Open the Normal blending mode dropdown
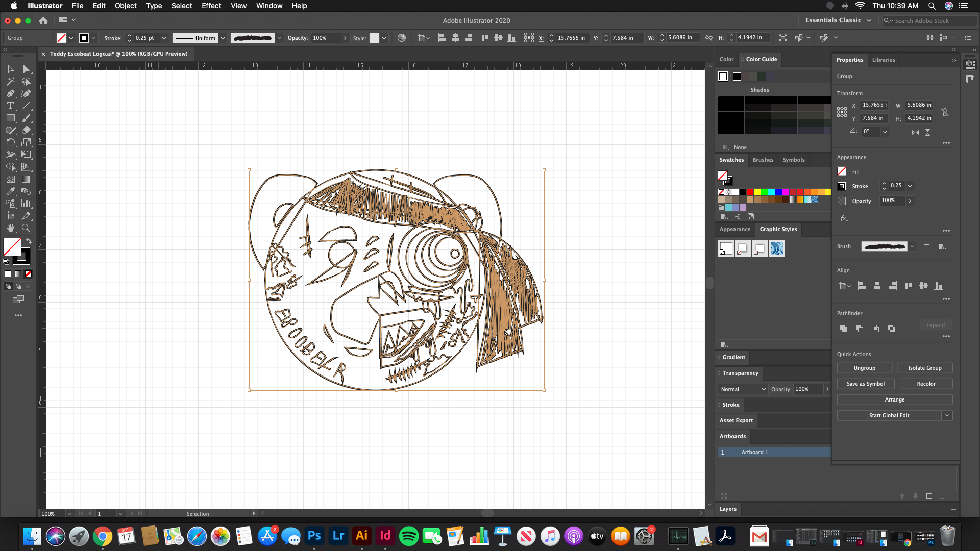The image size is (980, 551). pos(743,389)
